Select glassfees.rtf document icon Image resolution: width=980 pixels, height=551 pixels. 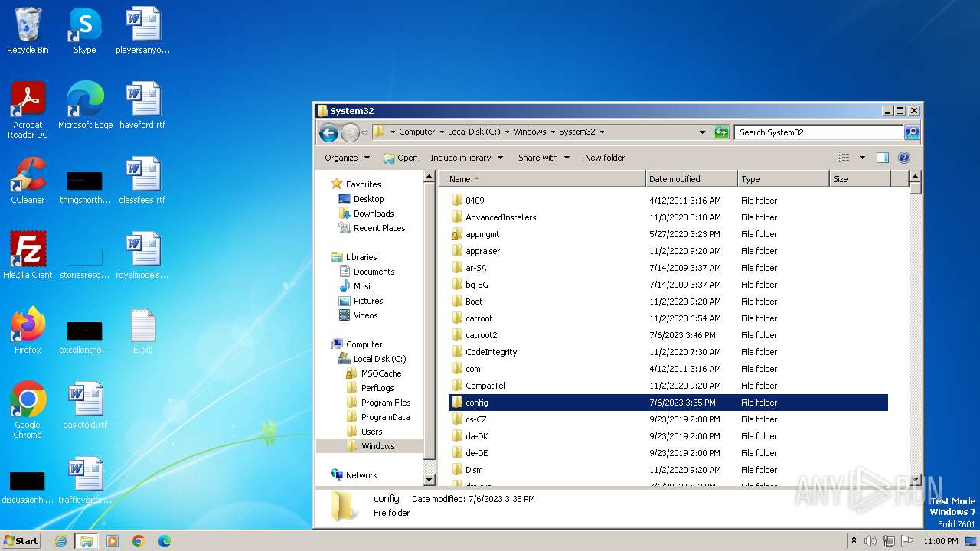tap(142, 181)
